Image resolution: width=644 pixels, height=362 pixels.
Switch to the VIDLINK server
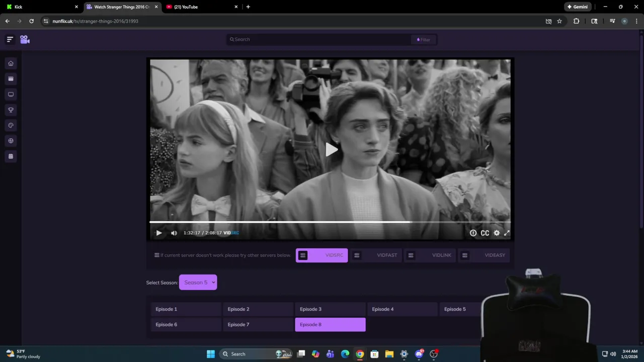430,255
